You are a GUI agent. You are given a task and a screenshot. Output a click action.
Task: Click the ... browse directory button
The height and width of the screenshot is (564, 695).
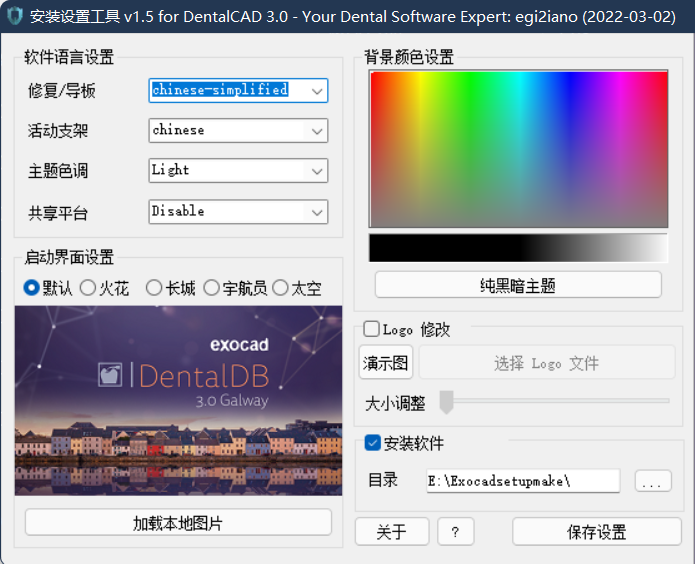pos(653,481)
